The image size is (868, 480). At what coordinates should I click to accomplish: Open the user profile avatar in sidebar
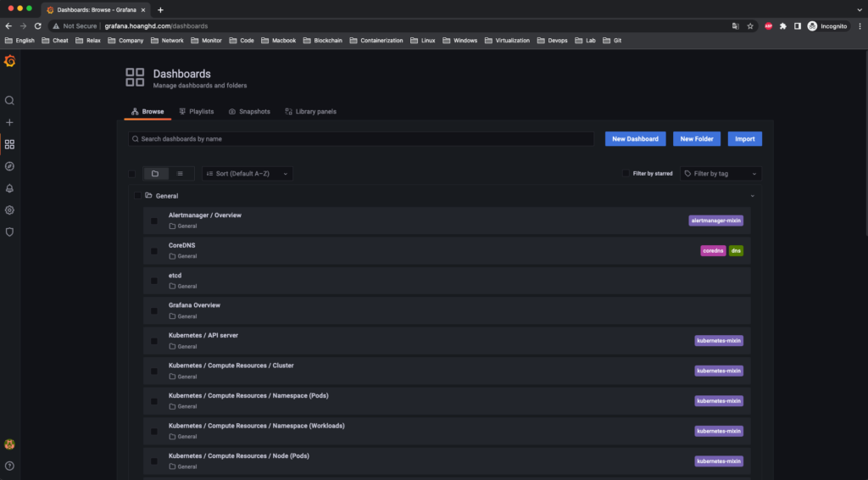[x=9, y=444]
